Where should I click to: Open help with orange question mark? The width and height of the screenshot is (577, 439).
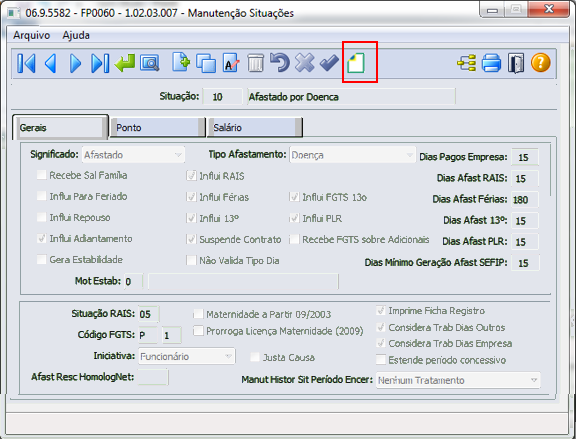541,63
